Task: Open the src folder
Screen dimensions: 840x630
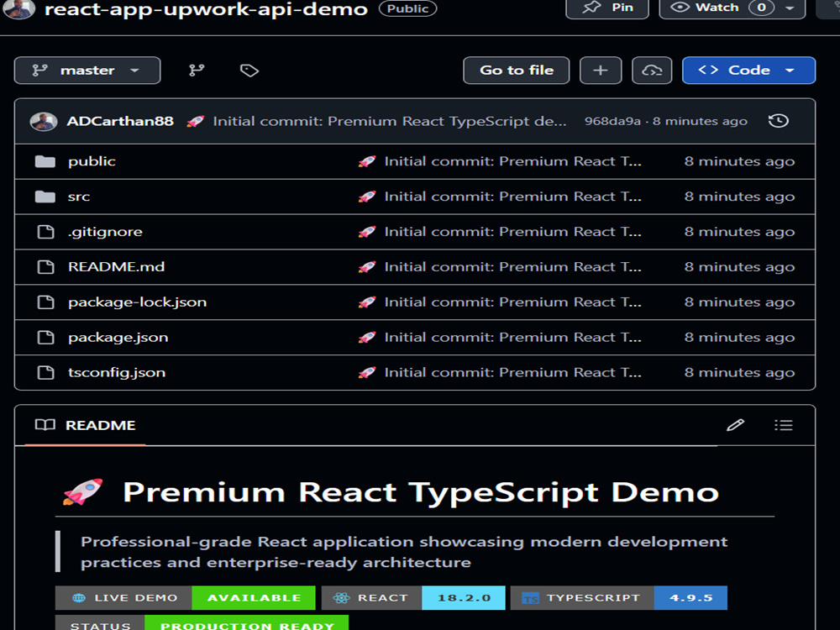Action: pyautogui.click(x=79, y=197)
